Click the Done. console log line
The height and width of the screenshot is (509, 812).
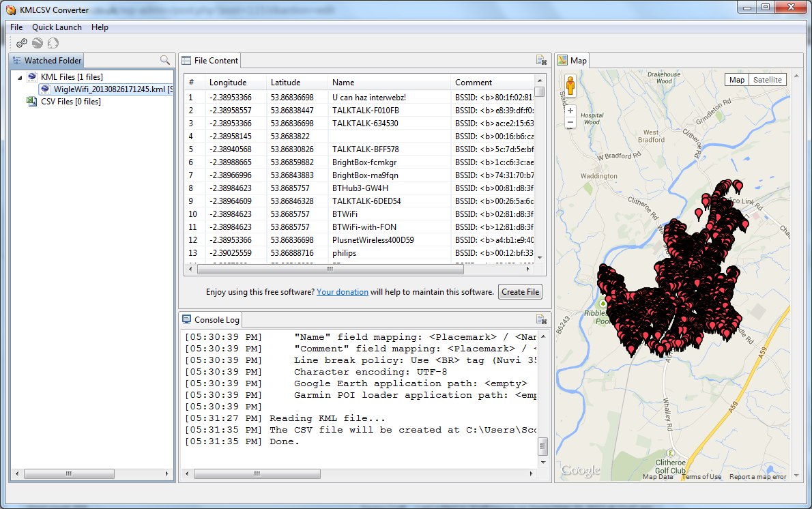coord(242,441)
